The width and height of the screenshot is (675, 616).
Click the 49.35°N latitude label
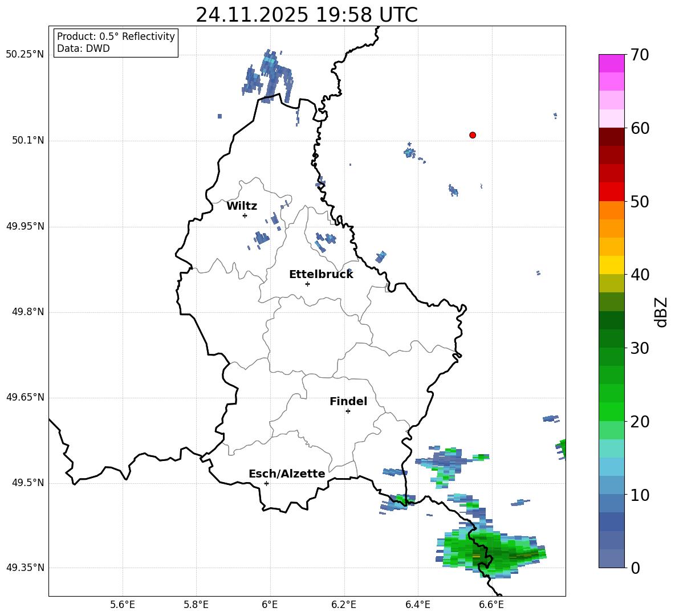click(25, 568)
